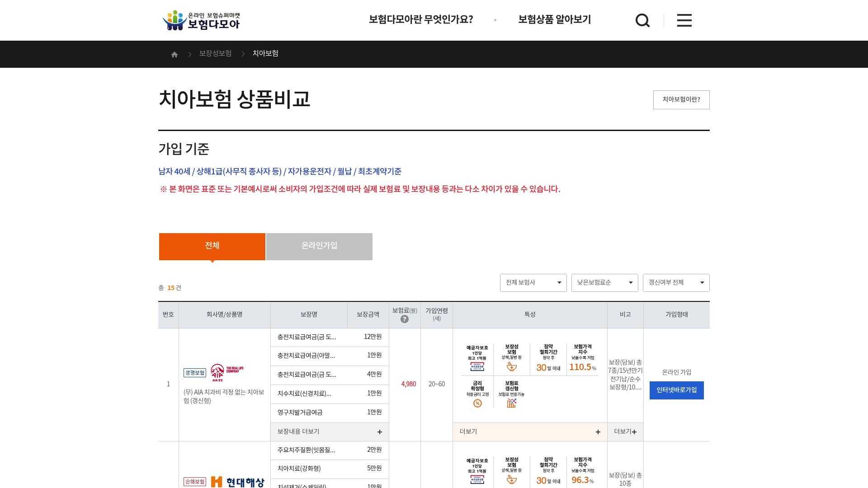Open 보험상품 알아보기 menu
Viewport: 868px width, 488px height.
point(554,20)
